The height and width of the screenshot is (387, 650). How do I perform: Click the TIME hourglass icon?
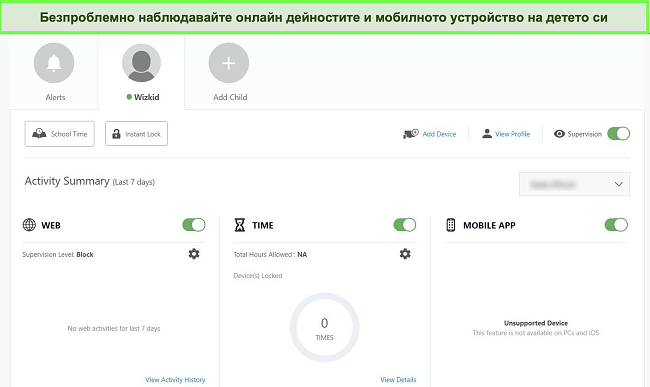pos(240,225)
